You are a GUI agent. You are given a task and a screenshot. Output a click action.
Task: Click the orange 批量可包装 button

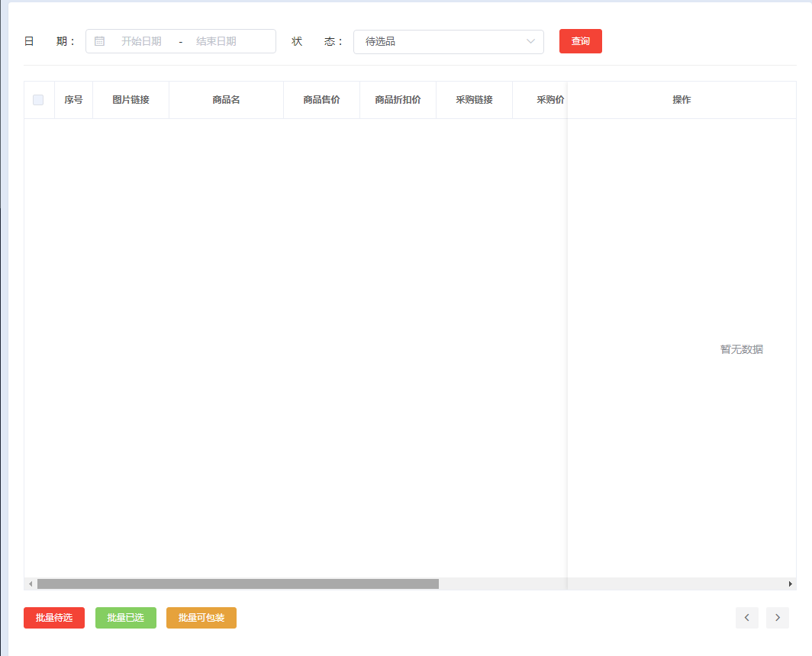[x=201, y=618]
